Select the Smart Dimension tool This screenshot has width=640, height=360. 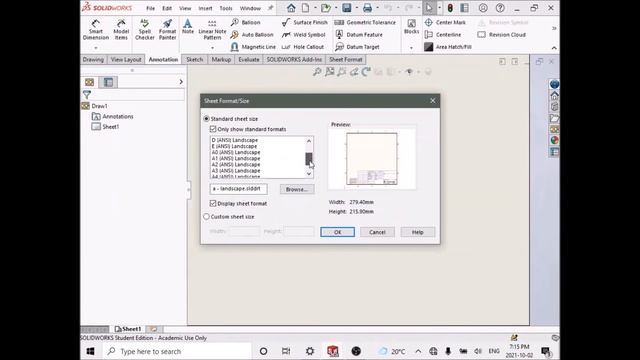pyautogui.click(x=96, y=29)
